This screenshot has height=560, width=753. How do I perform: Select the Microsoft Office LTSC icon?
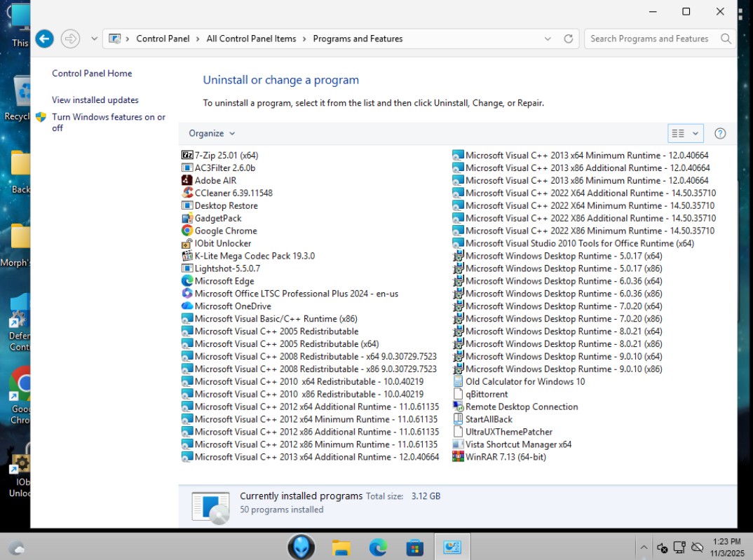pyautogui.click(x=186, y=294)
